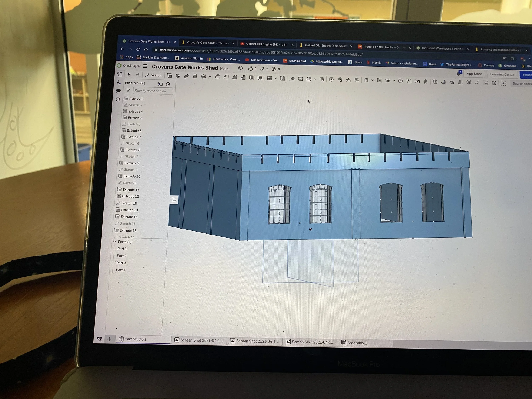Open the filter funnel icon
Image resolution: width=532 pixels, height=399 pixels.
click(128, 90)
